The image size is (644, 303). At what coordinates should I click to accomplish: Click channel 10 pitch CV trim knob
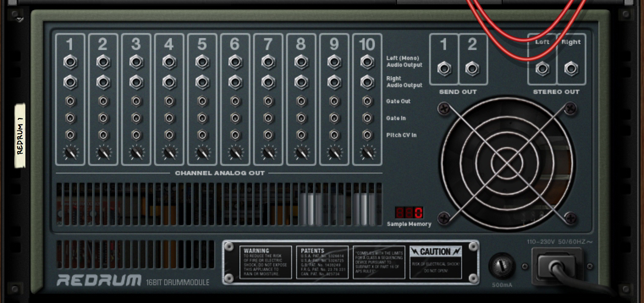367,152
